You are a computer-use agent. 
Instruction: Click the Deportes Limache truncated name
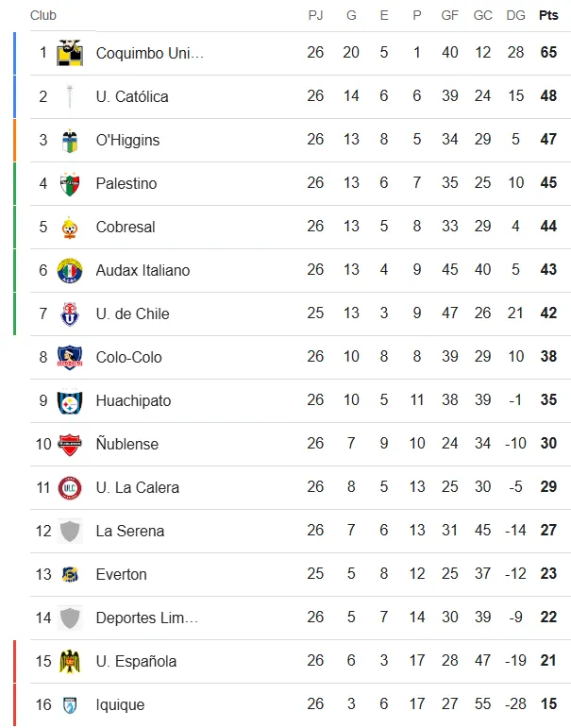(x=146, y=618)
